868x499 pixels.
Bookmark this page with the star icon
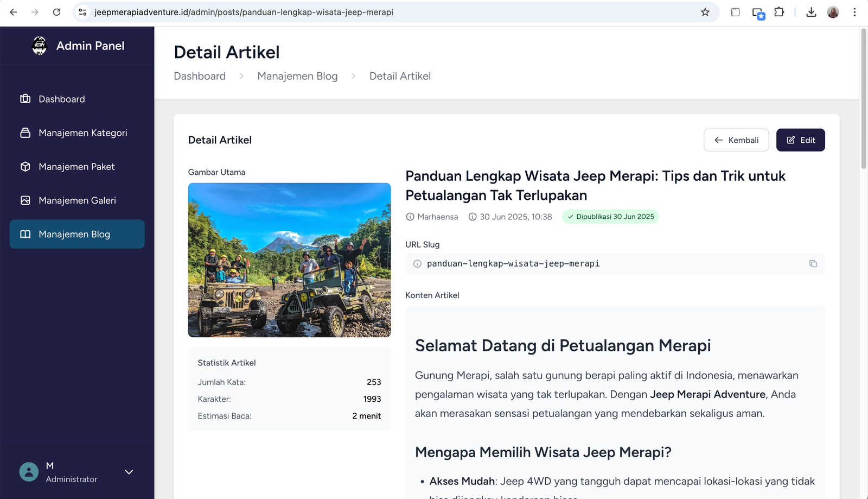705,12
